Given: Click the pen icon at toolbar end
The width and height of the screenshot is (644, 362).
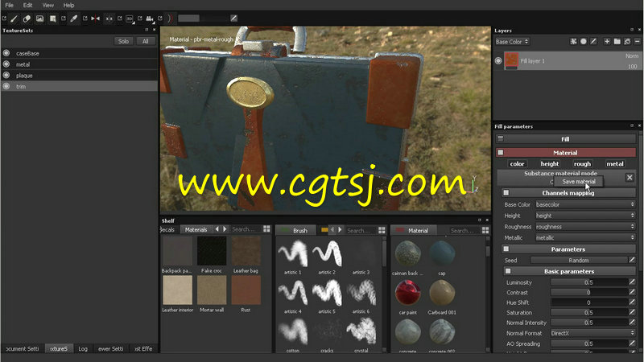Looking at the screenshot, I should (x=233, y=18).
